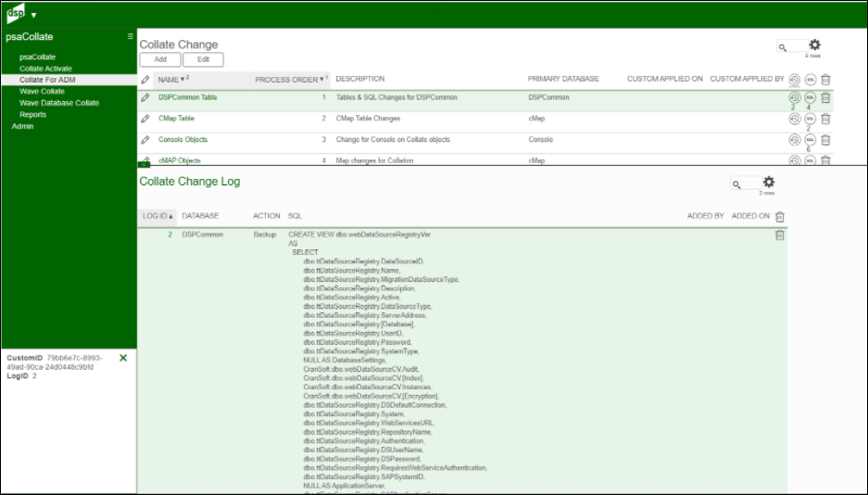Screen dimensions: 868x495
Task: Select 'CMap Table Changes' description cell
Action: pos(368,118)
